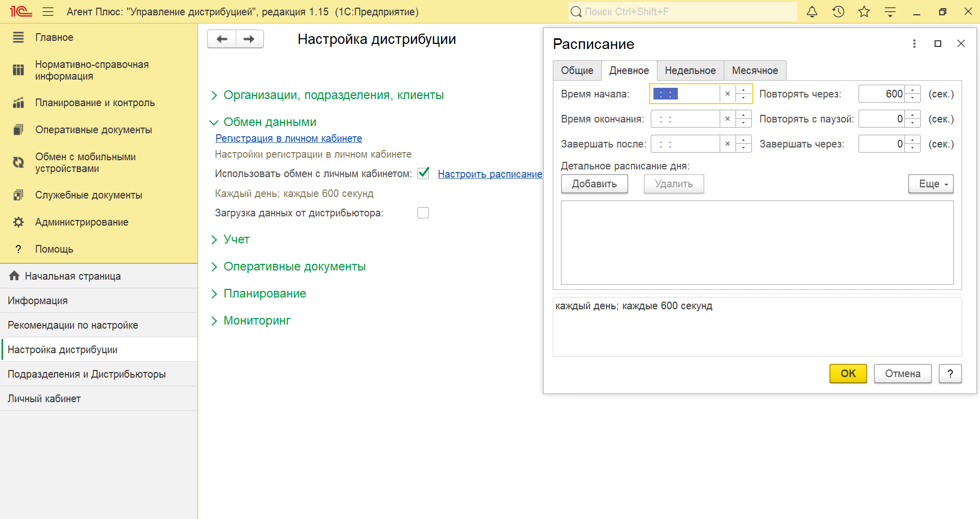Open favorites star icon

point(864,11)
